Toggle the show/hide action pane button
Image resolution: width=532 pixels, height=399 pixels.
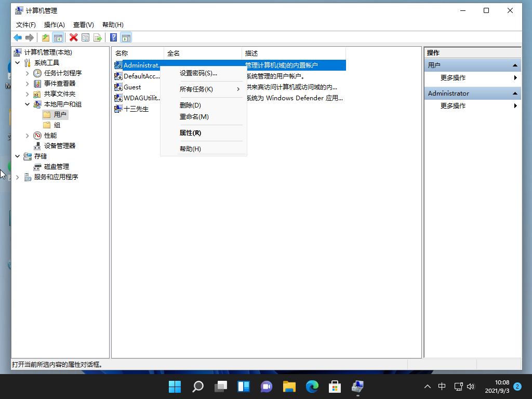pos(126,37)
